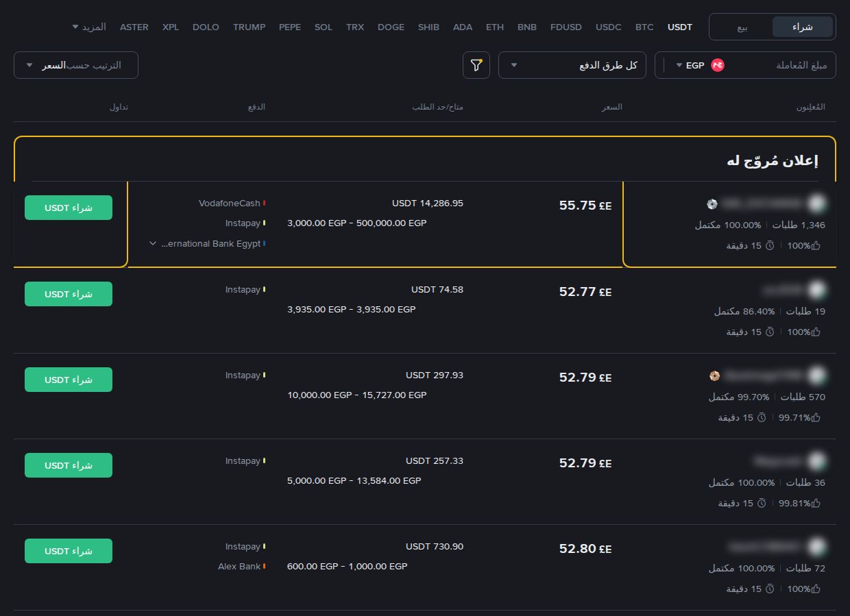The image size is (850, 616).
Task: Select the DOLO coin tab
Action: pyautogui.click(x=206, y=27)
